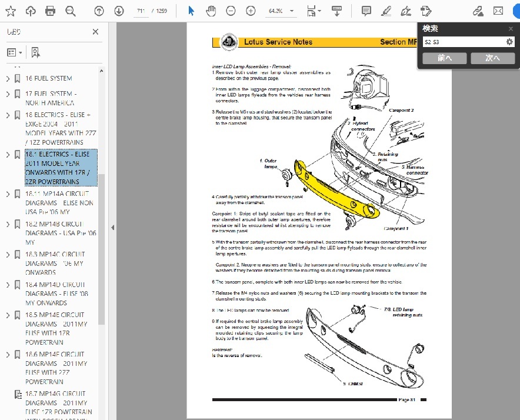Open bookmark 18.5 MP14E CIRCUIT DIAGRAMS

56,328
